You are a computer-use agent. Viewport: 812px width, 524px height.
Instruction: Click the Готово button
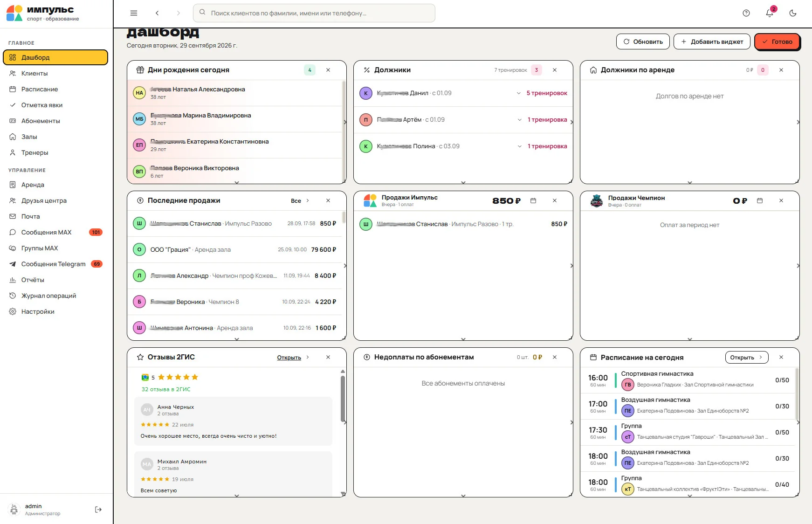(777, 41)
